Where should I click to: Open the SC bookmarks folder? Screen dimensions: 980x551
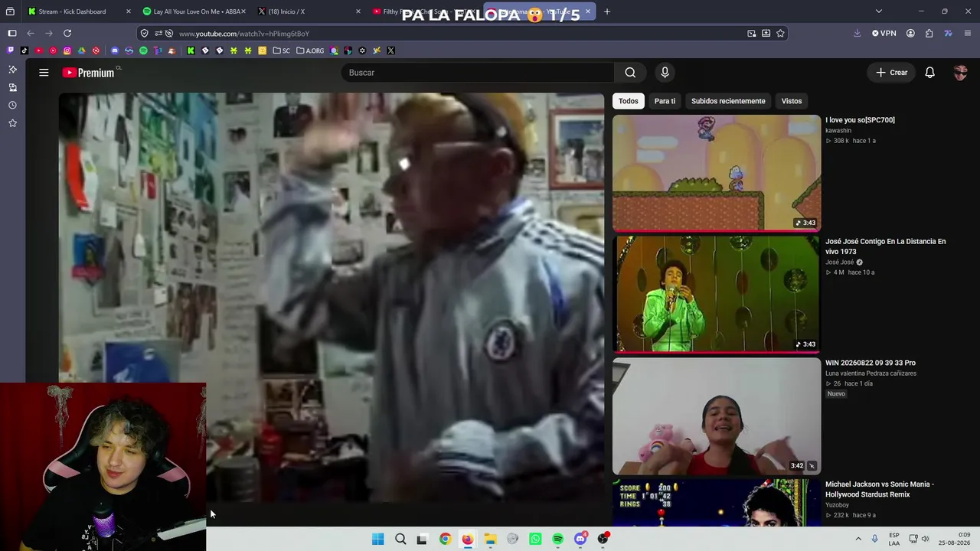coord(282,51)
